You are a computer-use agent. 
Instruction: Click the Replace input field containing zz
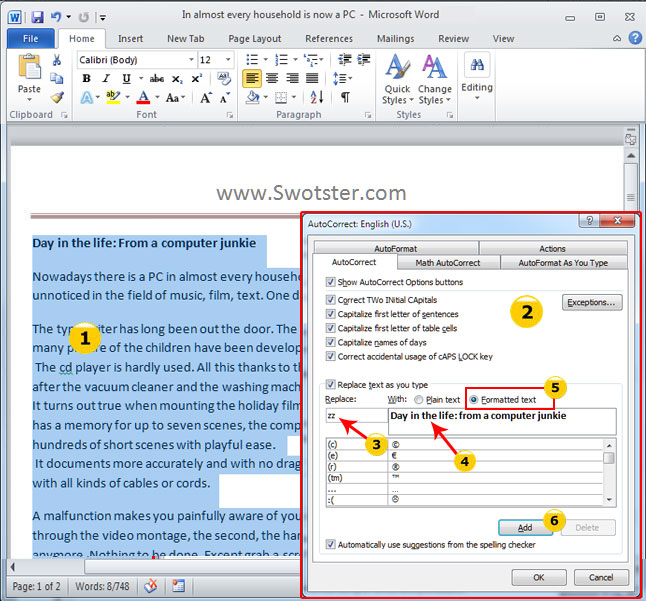(357, 416)
